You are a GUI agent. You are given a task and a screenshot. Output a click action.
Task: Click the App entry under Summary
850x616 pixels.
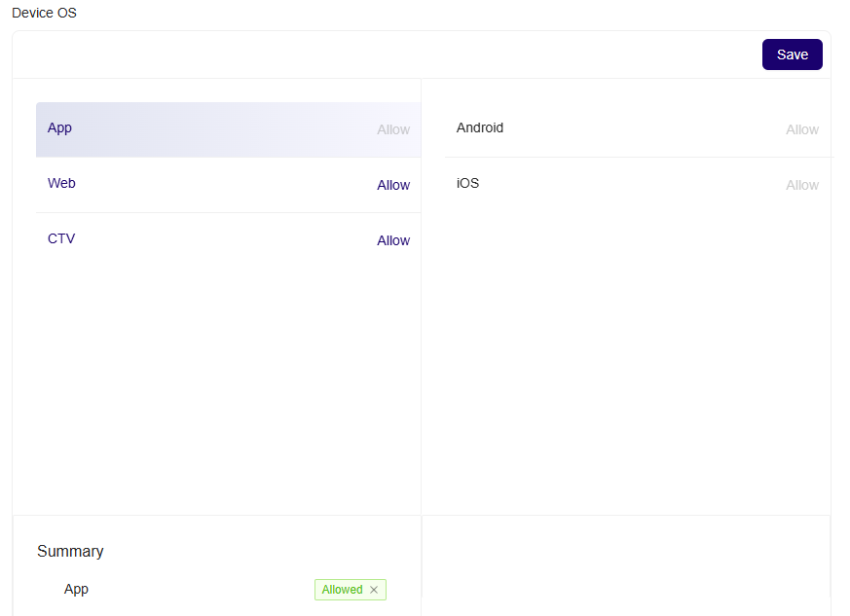click(x=76, y=590)
